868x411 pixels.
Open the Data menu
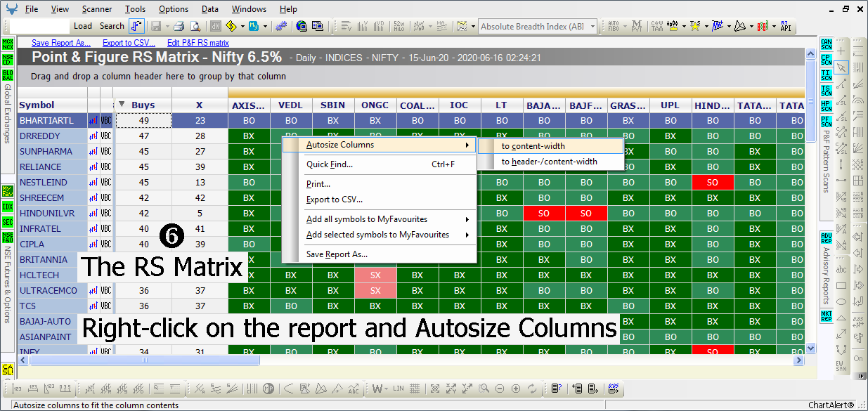[209, 9]
